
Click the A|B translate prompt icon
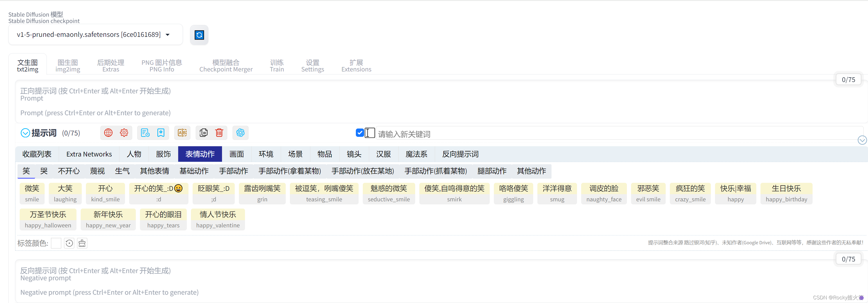pyautogui.click(x=182, y=133)
